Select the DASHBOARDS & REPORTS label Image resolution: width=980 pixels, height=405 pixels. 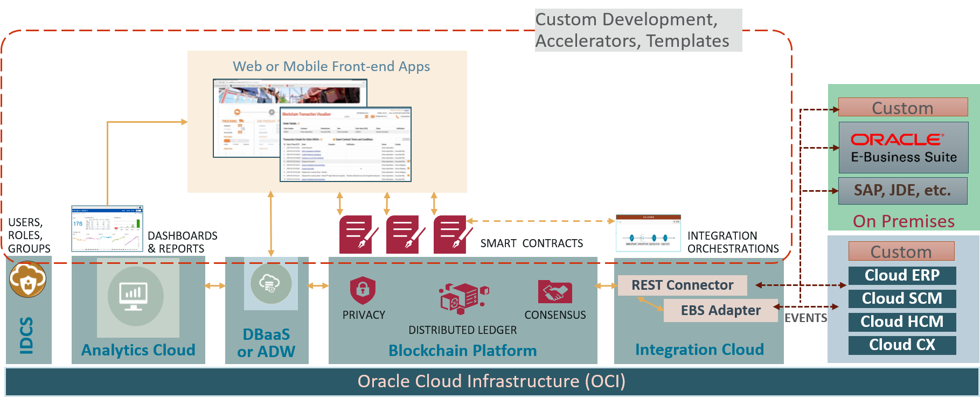(183, 242)
